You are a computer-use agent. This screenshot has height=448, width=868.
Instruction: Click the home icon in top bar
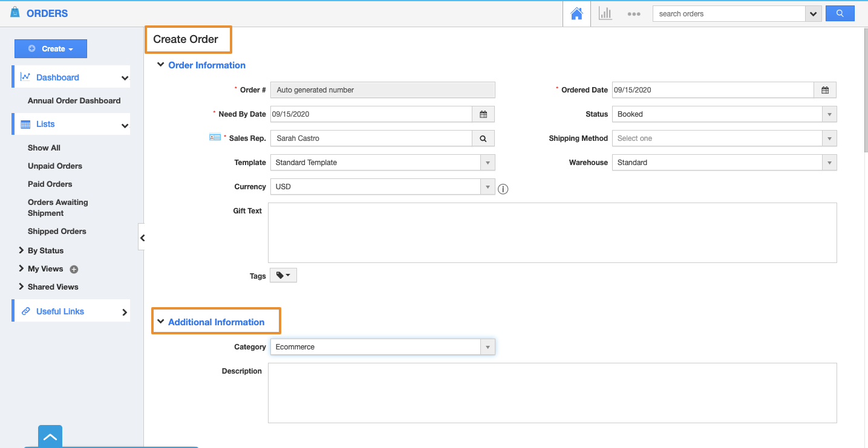576,13
